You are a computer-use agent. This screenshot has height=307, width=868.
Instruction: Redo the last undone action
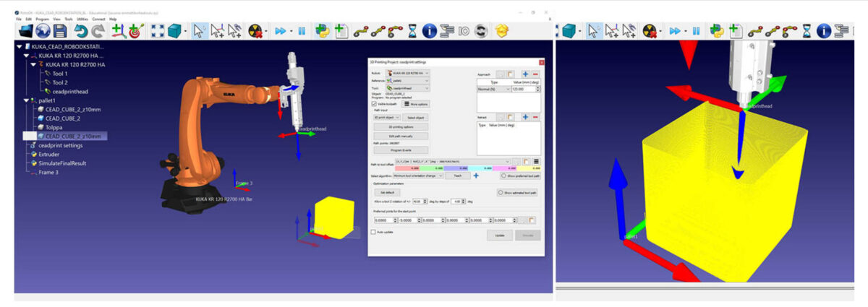coord(98,30)
